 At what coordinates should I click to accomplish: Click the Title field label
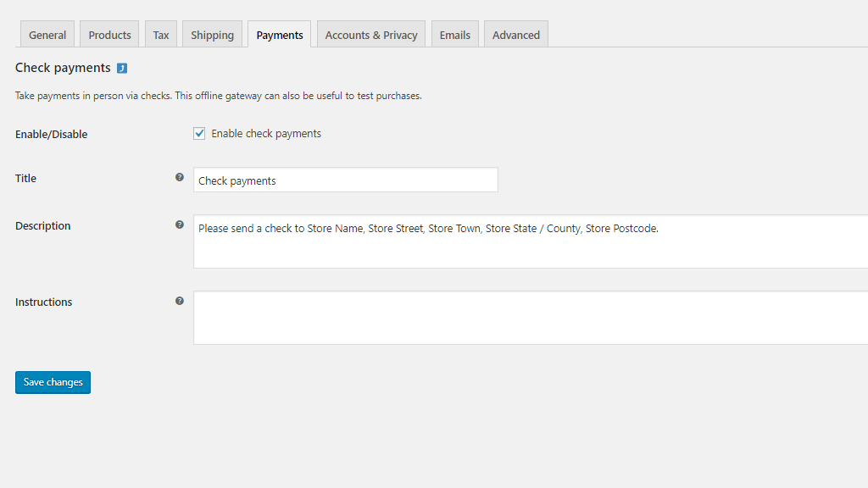click(26, 179)
